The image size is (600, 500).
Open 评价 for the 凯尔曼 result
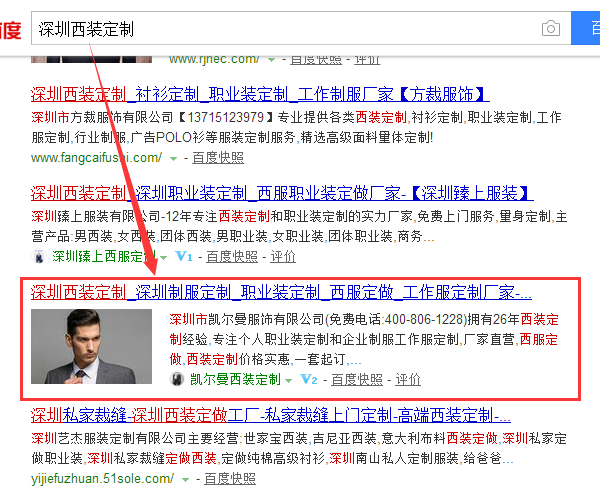(408, 379)
